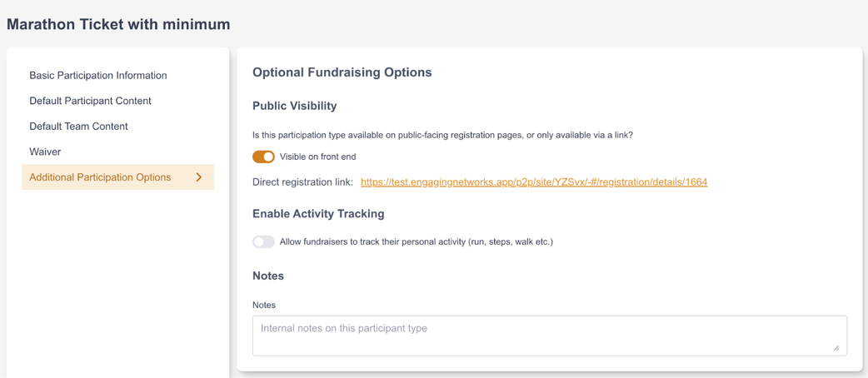868x378 pixels.
Task: Click the "Direct registration link:" label text
Action: (302, 182)
